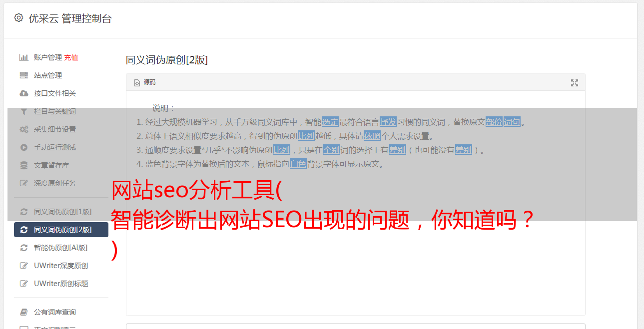Image resolution: width=644 pixels, height=329 pixels.
Task: Click the play circle icon for 手动运行测试
Action: coord(23,147)
